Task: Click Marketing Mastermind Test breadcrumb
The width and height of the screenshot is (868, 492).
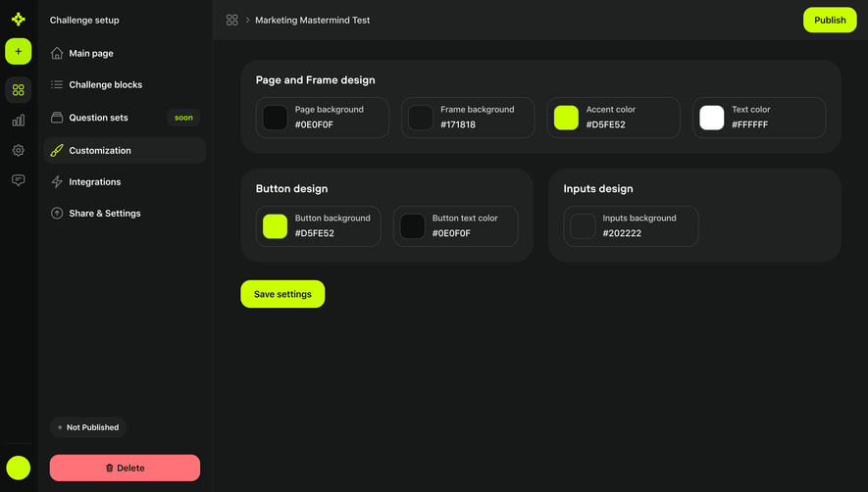Action: click(312, 20)
